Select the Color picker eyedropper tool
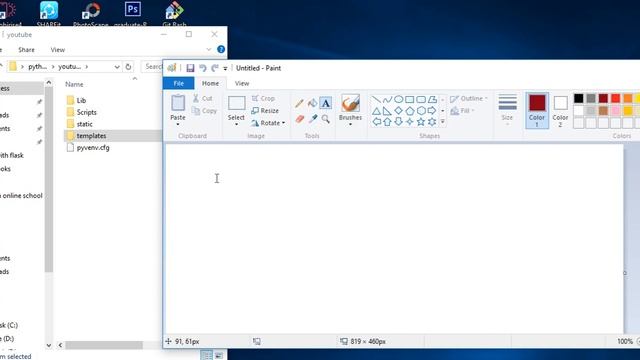 (x=313, y=119)
